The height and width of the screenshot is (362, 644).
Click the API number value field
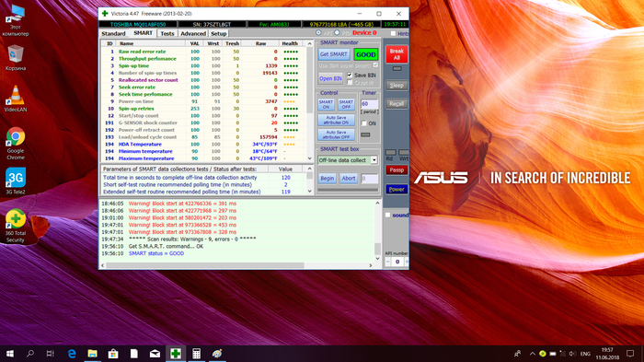coord(397,262)
